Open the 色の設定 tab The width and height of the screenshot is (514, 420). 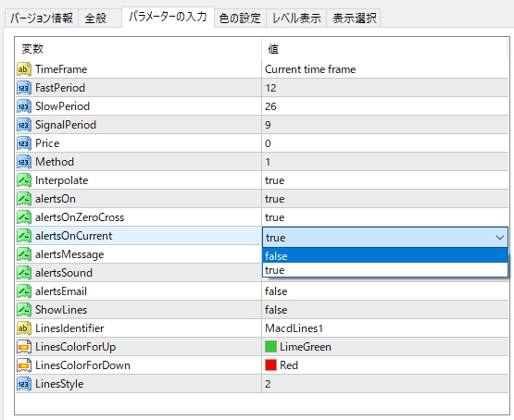pyautogui.click(x=240, y=18)
